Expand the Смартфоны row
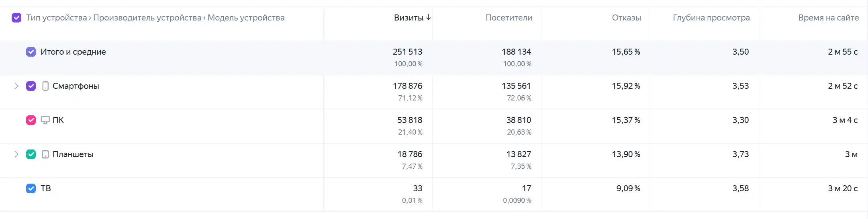The image size is (868, 219). pyautogui.click(x=16, y=86)
